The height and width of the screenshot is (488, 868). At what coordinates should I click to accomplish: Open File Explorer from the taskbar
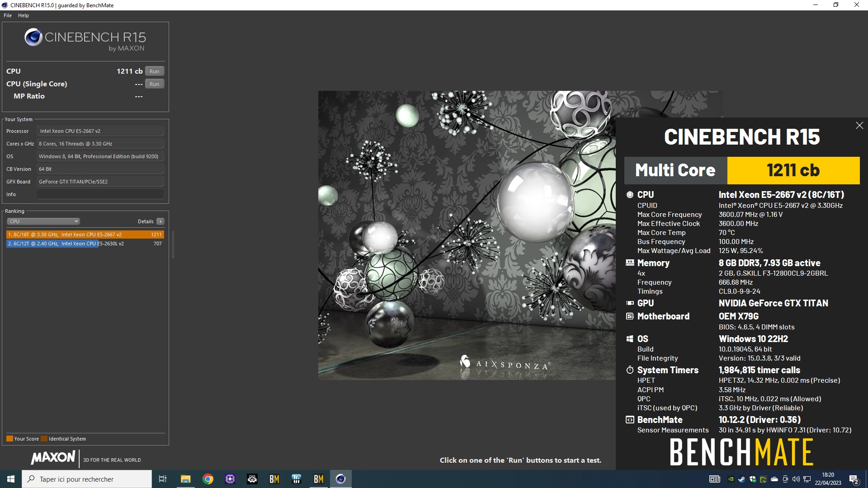185,479
